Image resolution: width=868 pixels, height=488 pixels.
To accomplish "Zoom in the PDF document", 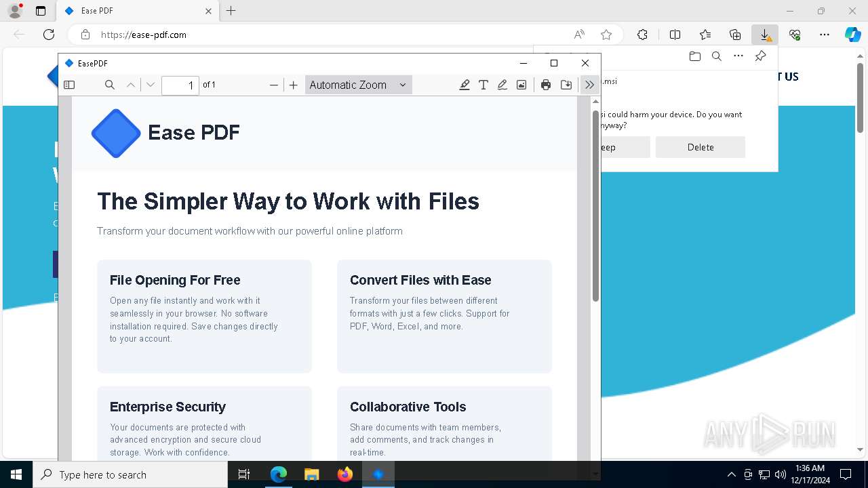I will pyautogui.click(x=293, y=85).
